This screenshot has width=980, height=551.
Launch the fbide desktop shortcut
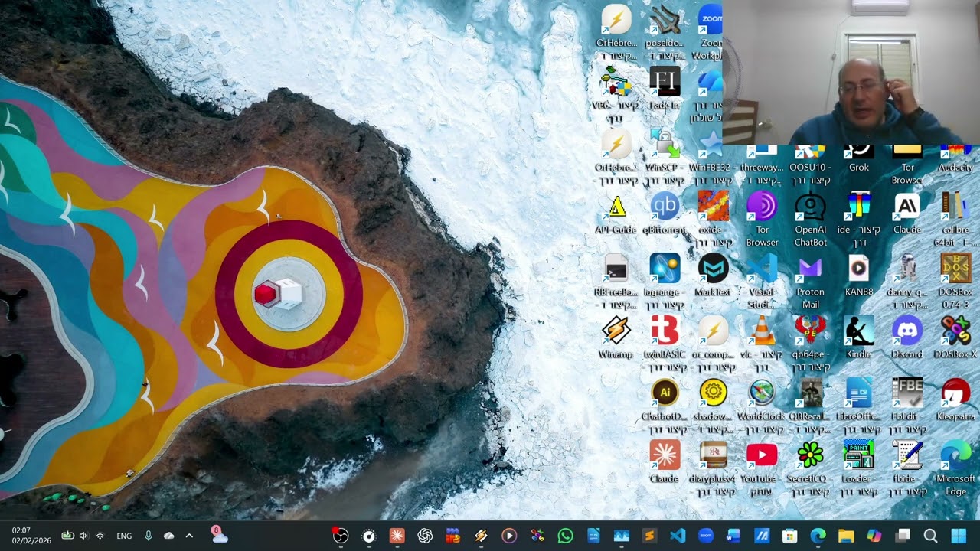907,455
